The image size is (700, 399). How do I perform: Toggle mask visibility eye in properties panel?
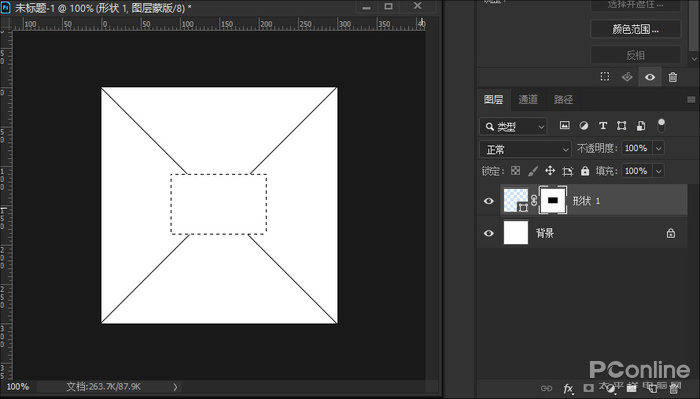tap(650, 77)
